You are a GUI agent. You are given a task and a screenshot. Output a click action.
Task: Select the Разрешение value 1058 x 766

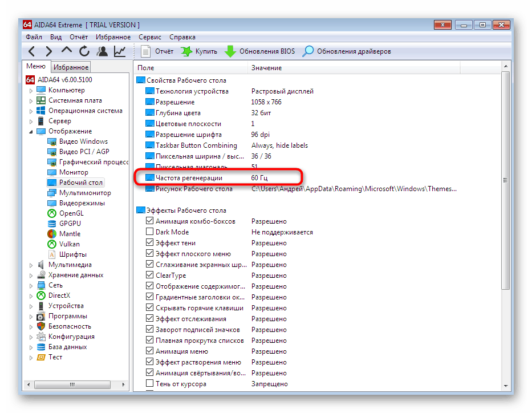266,102
